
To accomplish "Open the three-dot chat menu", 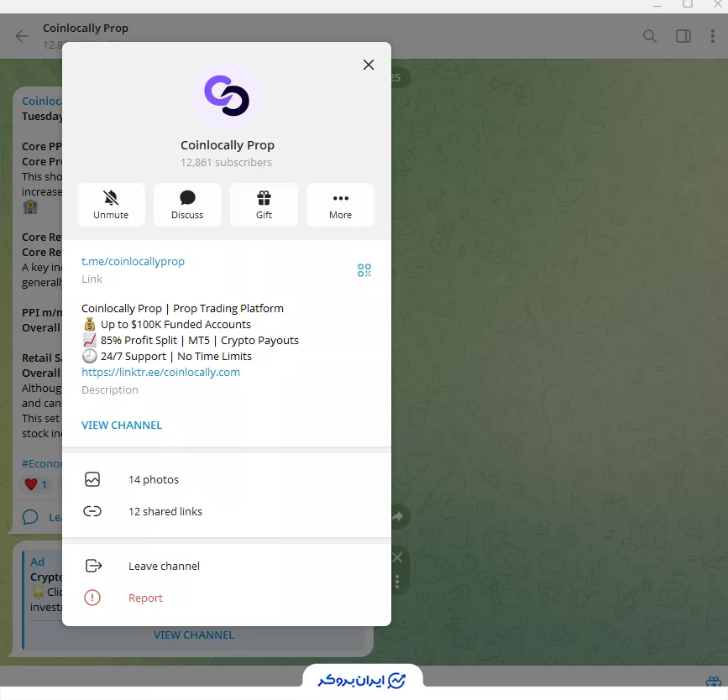I will tap(713, 36).
